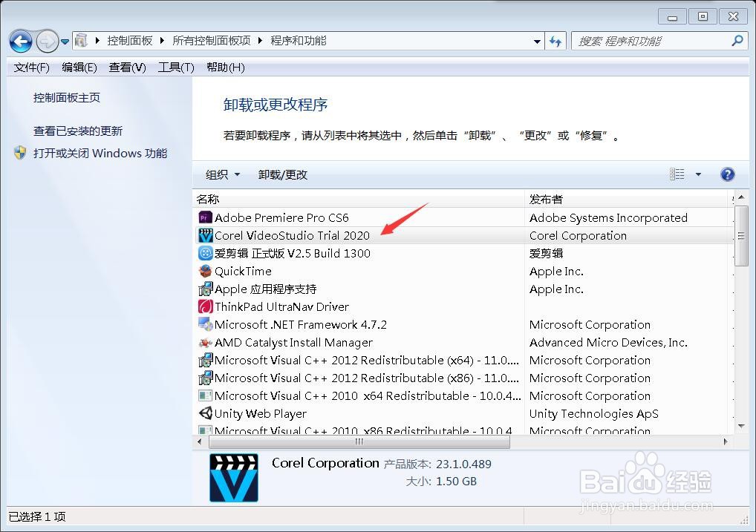
Task: Click the Back navigation arrow button
Action: [x=21, y=42]
